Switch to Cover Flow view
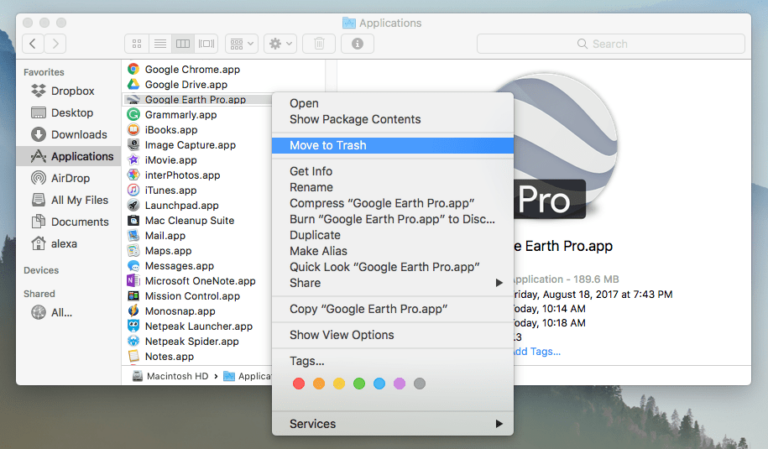 [206, 44]
